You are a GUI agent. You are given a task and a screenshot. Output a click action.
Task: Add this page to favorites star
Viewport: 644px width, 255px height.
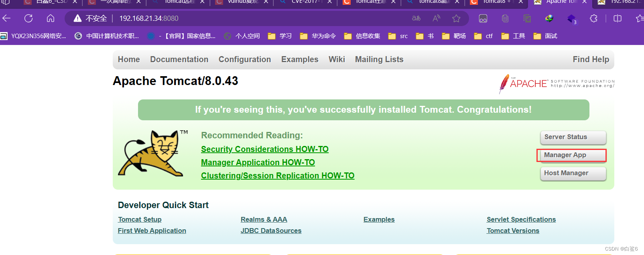coord(456,18)
